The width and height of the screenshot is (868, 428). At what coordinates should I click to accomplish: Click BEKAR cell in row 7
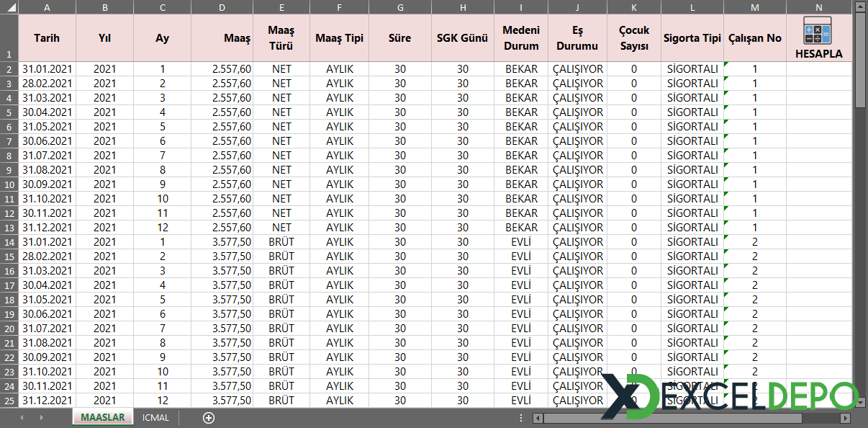click(521, 141)
